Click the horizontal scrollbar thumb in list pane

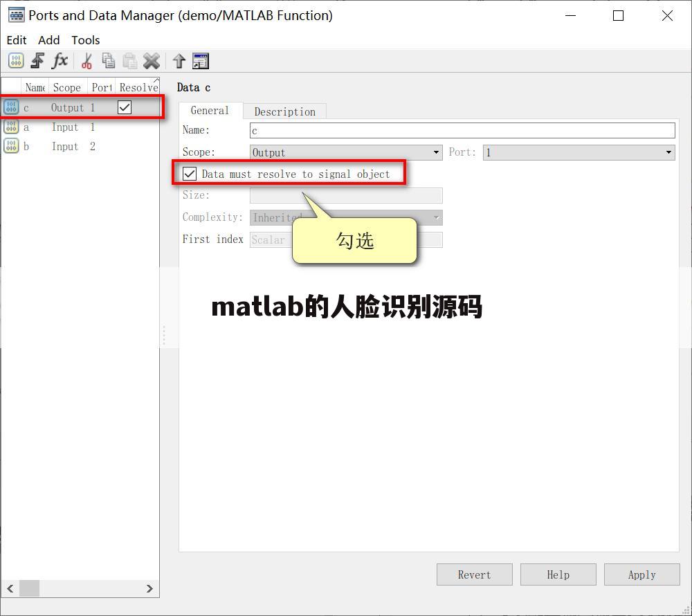tap(30, 588)
